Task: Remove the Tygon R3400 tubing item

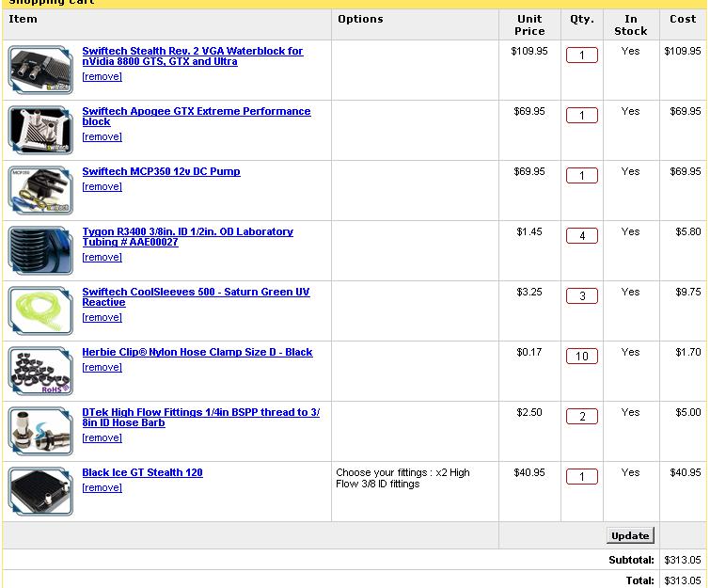Action: tap(102, 257)
